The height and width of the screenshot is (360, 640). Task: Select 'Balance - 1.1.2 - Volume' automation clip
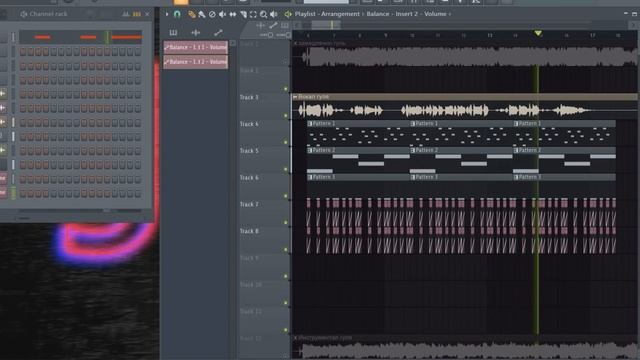[196, 62]
